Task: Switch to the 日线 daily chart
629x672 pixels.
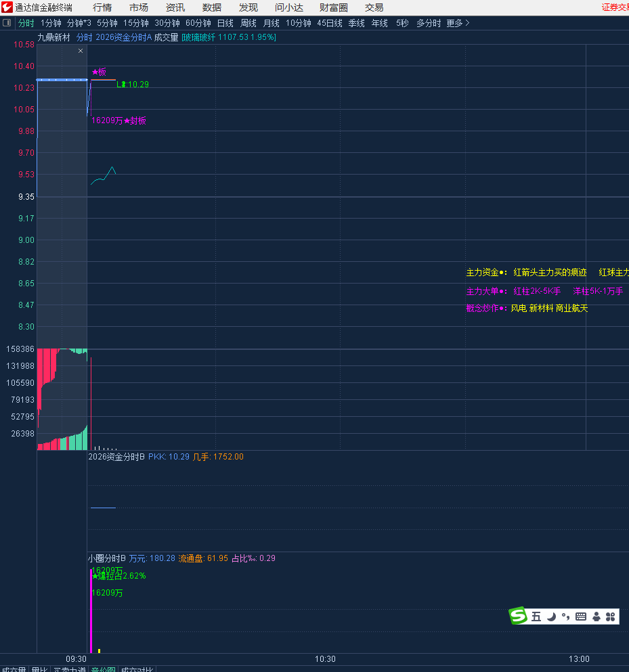Action: 225,23
